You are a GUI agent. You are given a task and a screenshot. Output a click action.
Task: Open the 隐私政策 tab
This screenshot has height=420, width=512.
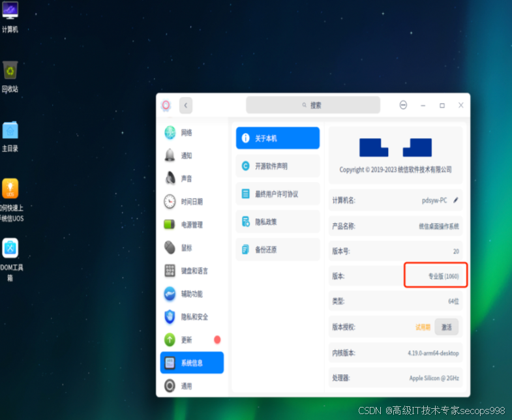278,222
